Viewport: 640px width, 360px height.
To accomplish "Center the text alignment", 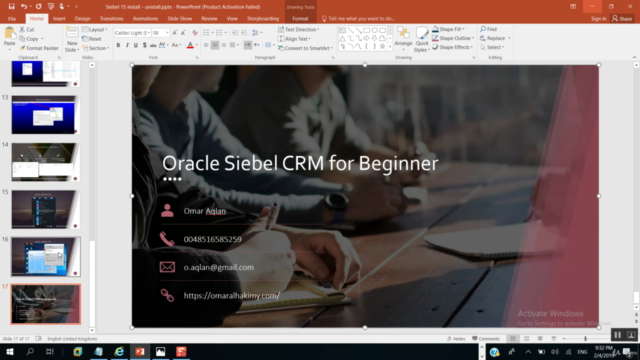I will tap(215, 45).
